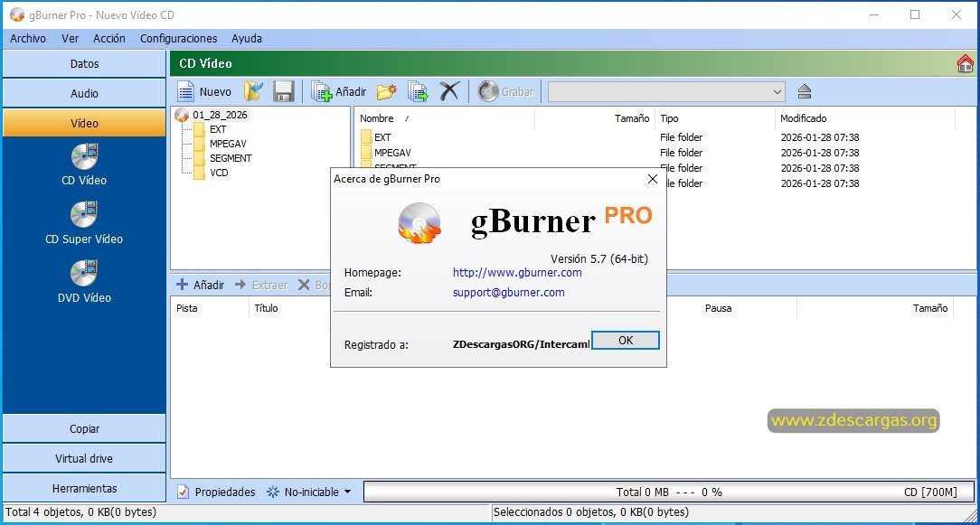The image size is (980, 525).
Task: Select SEGMENT folder in the tree
Action: pos(231,158)
